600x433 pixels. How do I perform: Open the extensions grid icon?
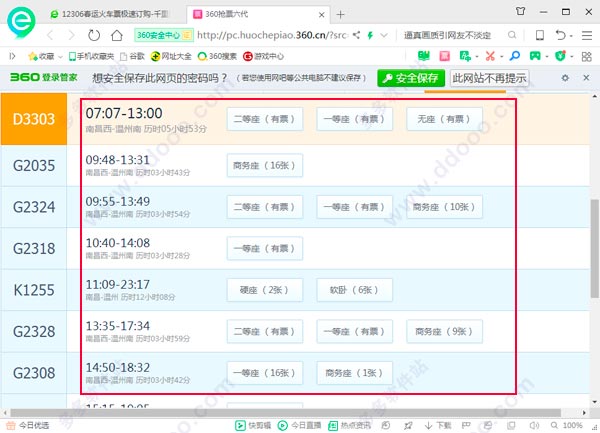[x=587, y=57]
